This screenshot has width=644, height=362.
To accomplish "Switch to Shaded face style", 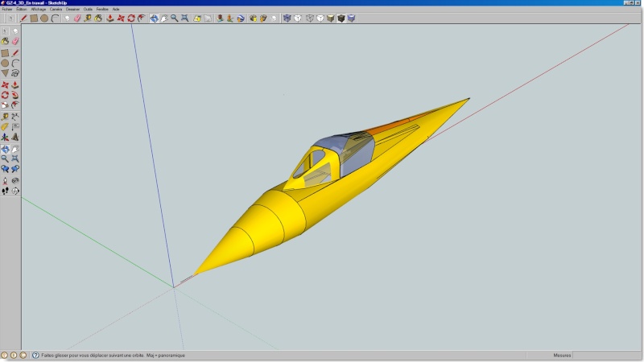I will click(331, 18).
